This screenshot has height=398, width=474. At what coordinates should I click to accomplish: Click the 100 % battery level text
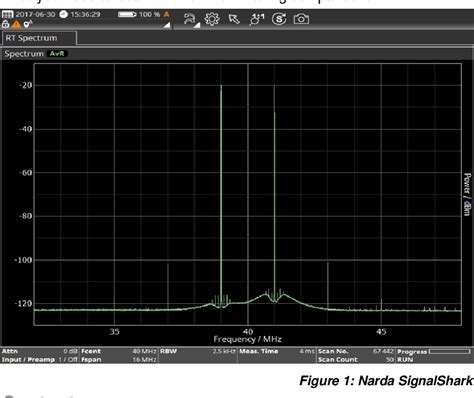[149, 14]
